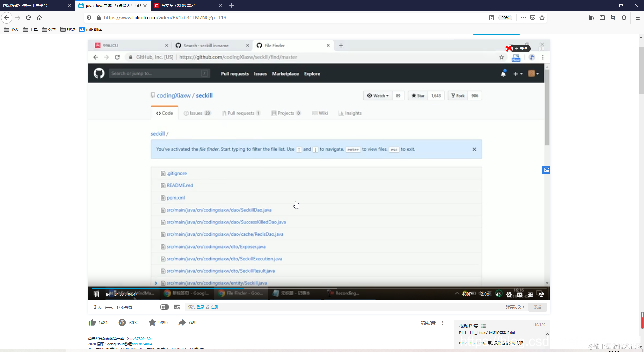This screenshot has width=644, height=352.
Task: Open av93824064 link in description
Action: coord(142,344)
